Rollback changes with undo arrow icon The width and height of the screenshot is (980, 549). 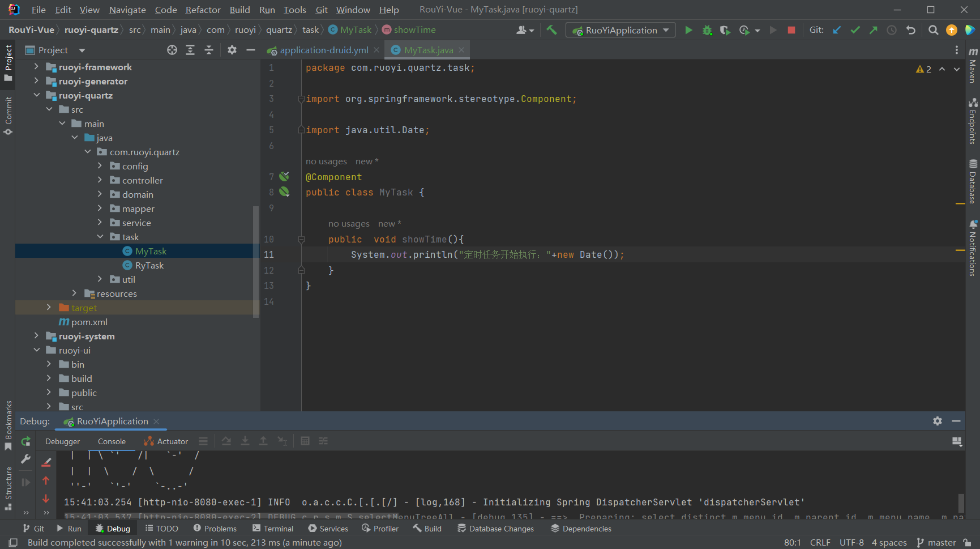(x=910, y=30)
